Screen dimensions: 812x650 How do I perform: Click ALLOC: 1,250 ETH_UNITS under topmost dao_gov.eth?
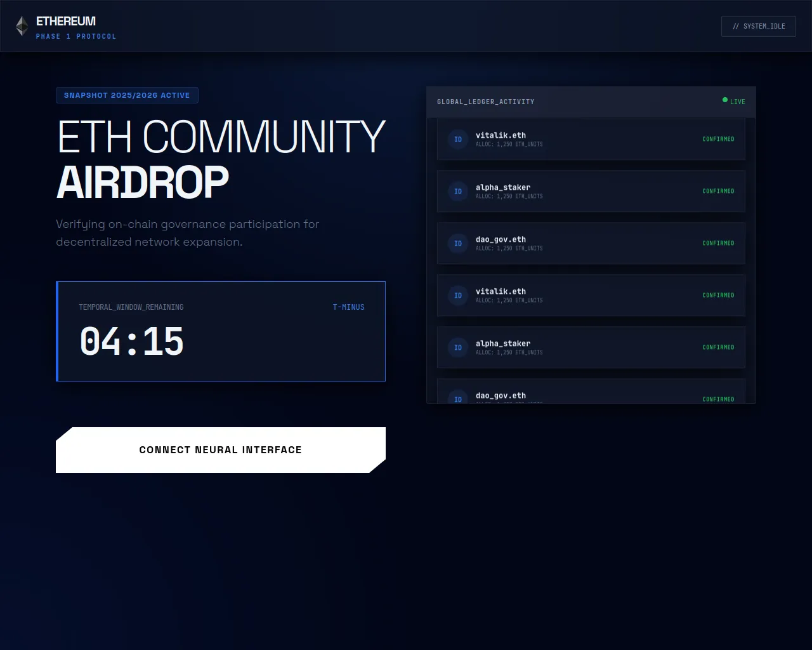509,248
